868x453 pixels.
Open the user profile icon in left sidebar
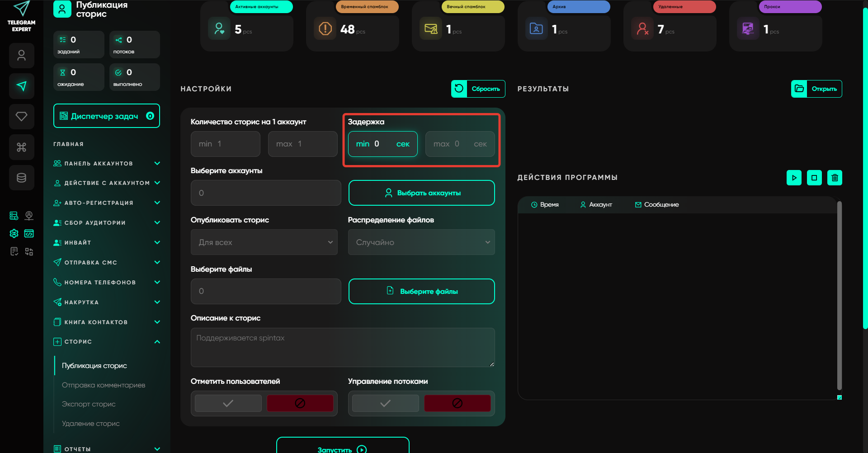point(21,56)
